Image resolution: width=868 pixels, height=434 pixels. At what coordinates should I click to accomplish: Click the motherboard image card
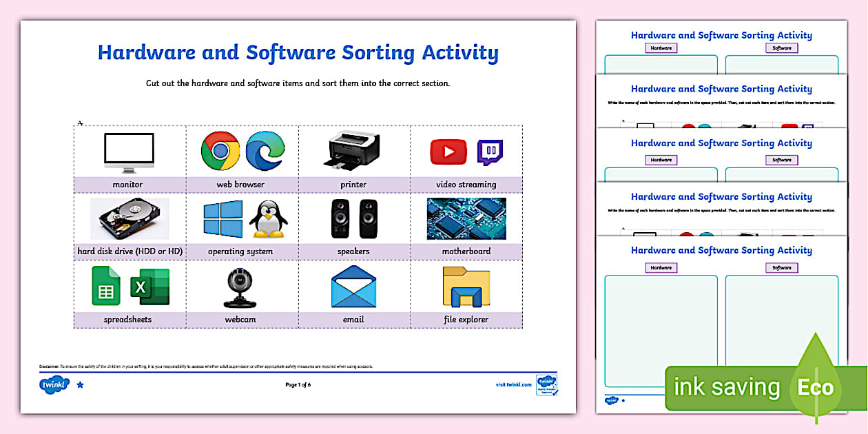pos(467,225)
